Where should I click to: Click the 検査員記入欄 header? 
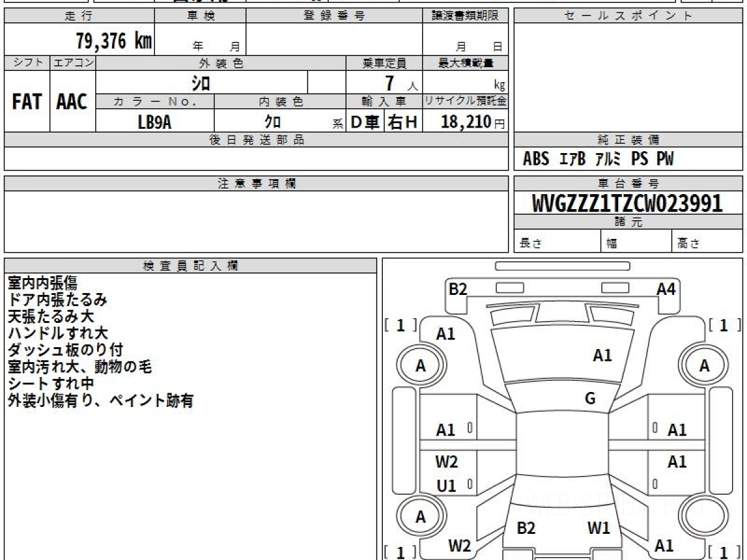pyautogui.click(x=190, y=266)
